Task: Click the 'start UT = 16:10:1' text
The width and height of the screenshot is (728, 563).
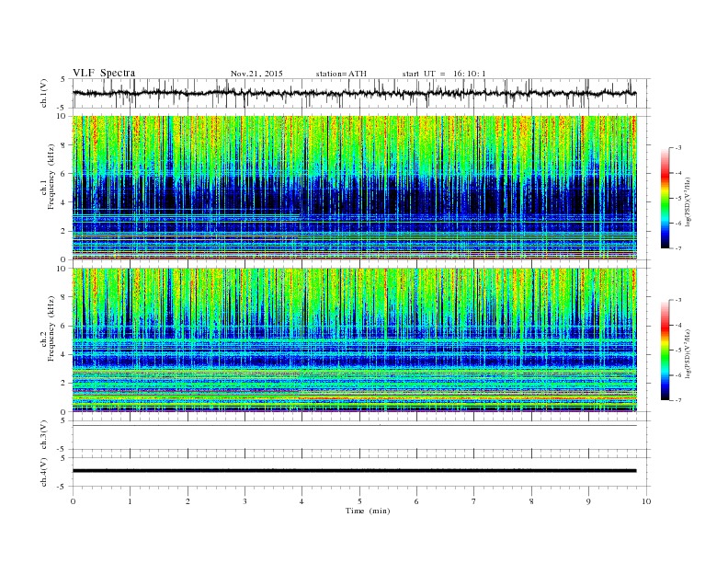Action: [x=444, y=74]
